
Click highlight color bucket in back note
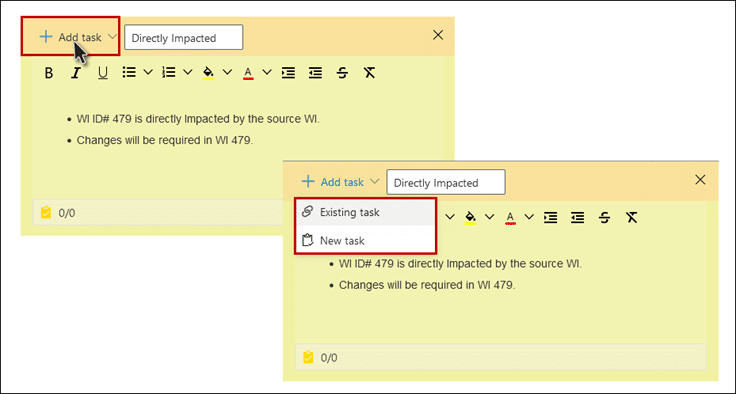[208, 73]
